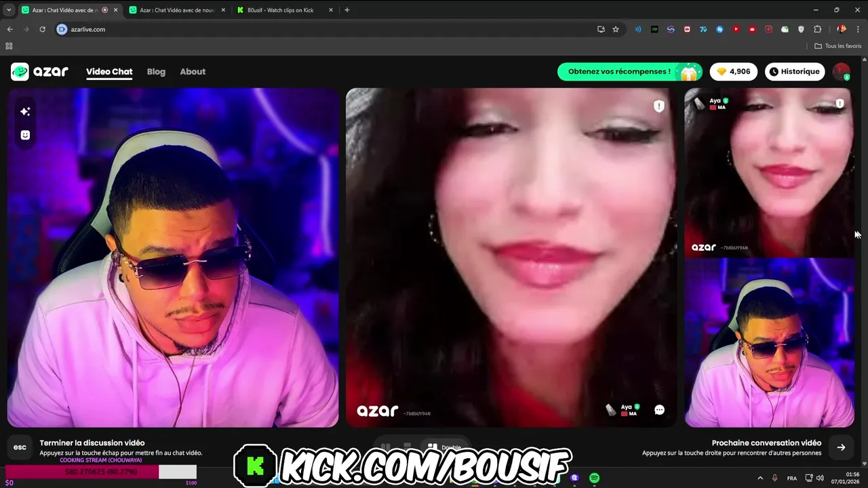Bookmark this page with the star

pos(616,29)
